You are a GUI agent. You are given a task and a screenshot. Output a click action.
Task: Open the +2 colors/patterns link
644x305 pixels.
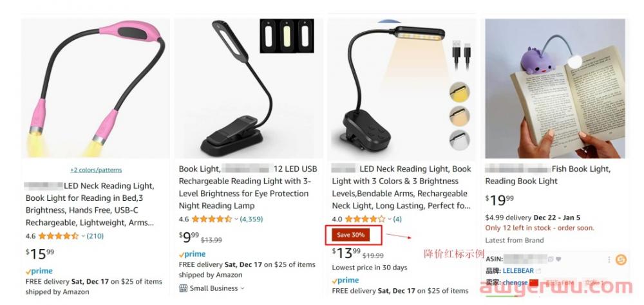[x=96, y=170]
